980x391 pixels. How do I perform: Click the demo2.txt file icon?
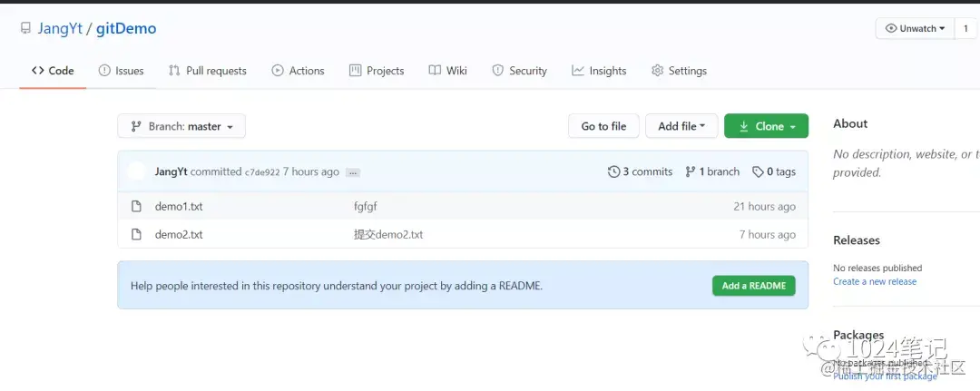coord(137,235)
